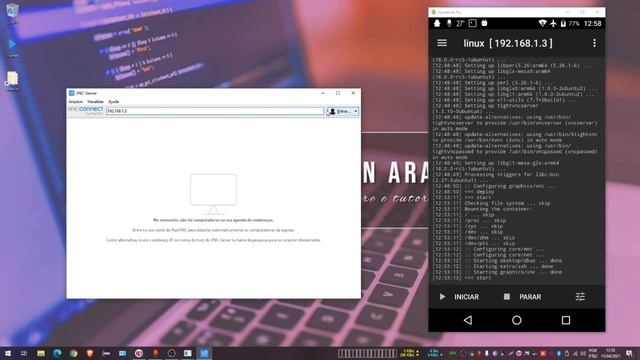Viewport: 640px width, 360px height.
Task: Open the Recycle Bin desktop icon
Action: (x=13, y=13)
